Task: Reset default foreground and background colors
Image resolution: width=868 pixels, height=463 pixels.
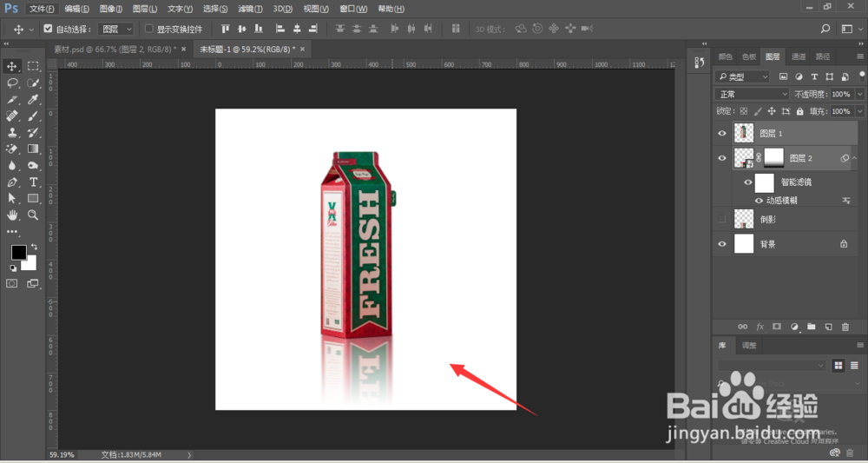Action: coord(13,268)
